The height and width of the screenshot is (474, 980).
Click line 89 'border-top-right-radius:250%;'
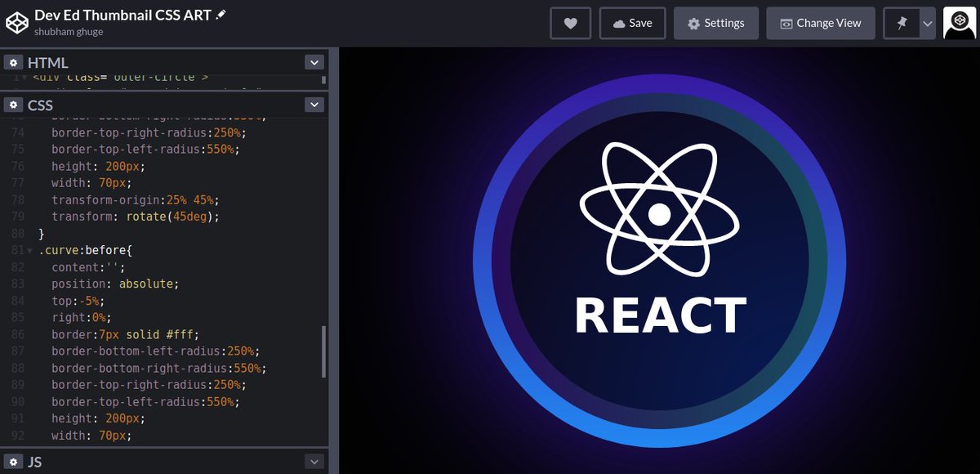tap(149, 385)
